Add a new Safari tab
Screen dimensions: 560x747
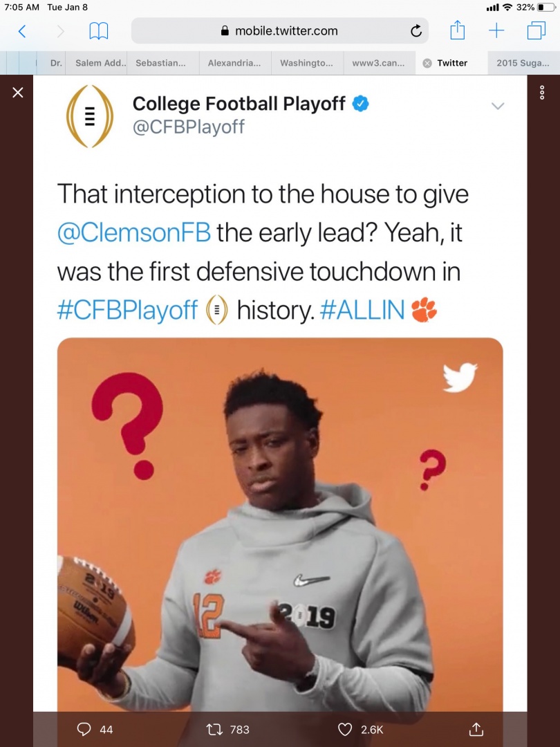(496, 30)
